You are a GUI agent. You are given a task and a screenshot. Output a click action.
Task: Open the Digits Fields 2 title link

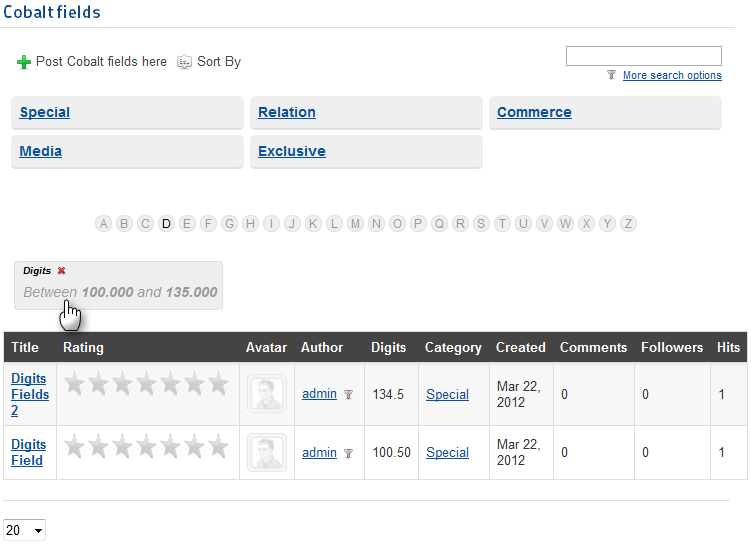(29, 394)
